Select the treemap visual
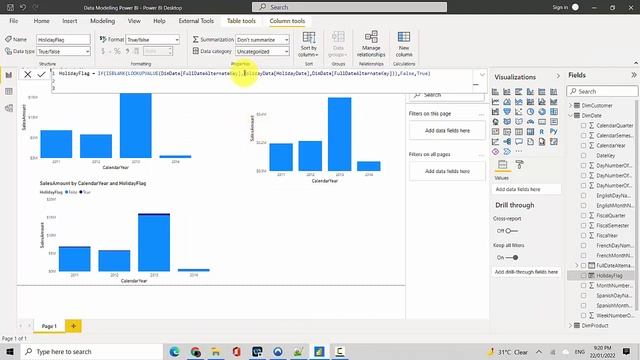640x360 pixels. (554, 111)
